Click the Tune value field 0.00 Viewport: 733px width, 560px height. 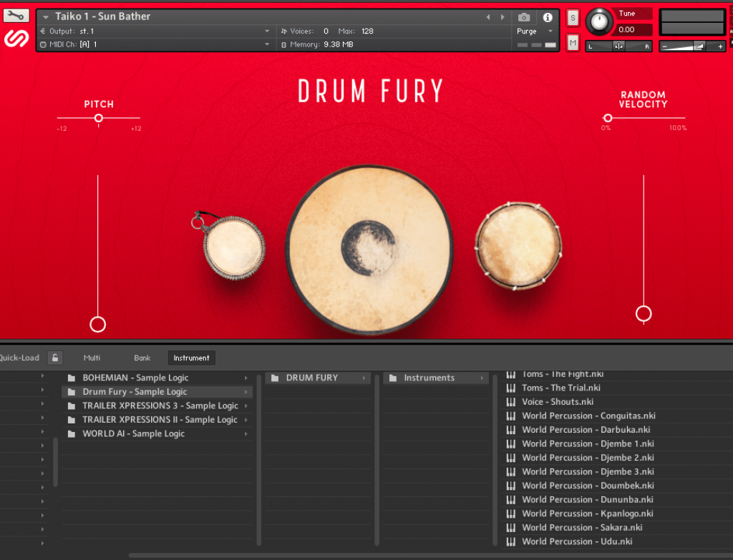634,30
